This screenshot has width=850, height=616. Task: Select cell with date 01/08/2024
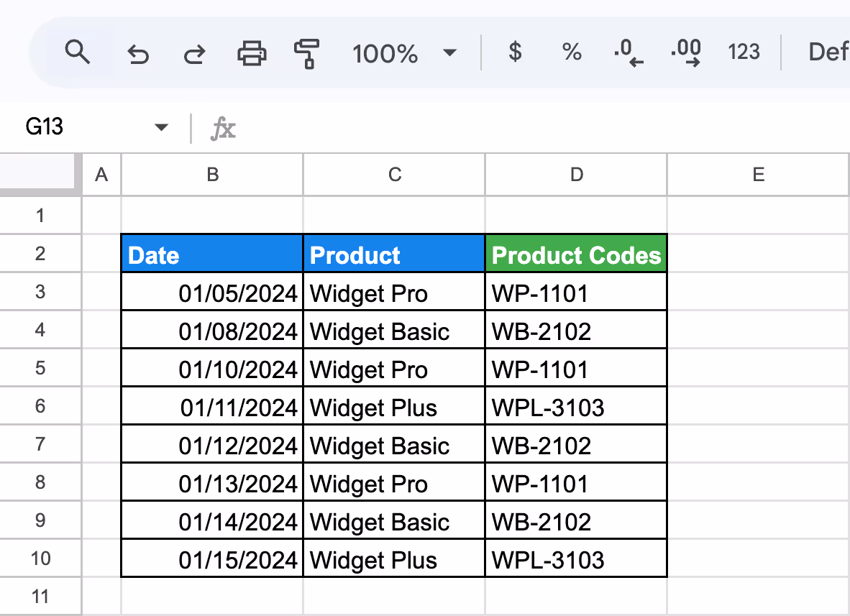pyautogui.click(x=212, y=330)
